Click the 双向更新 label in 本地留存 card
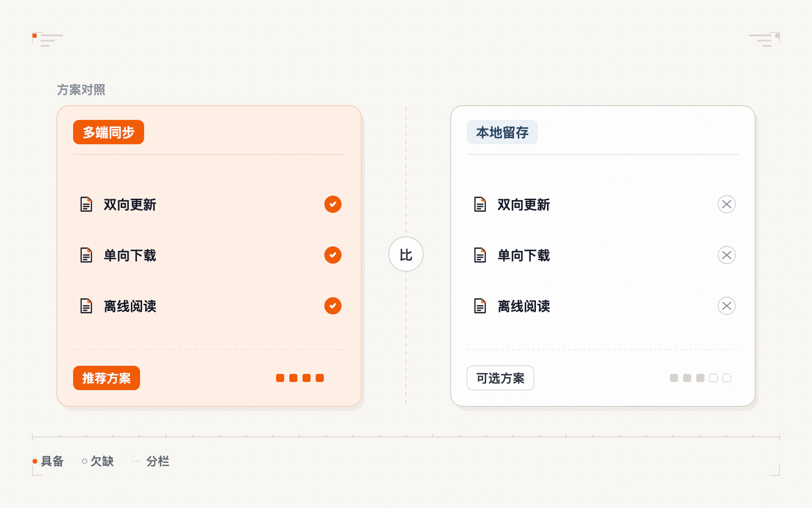Screen dimensions: 812x508 coord(524,204)
